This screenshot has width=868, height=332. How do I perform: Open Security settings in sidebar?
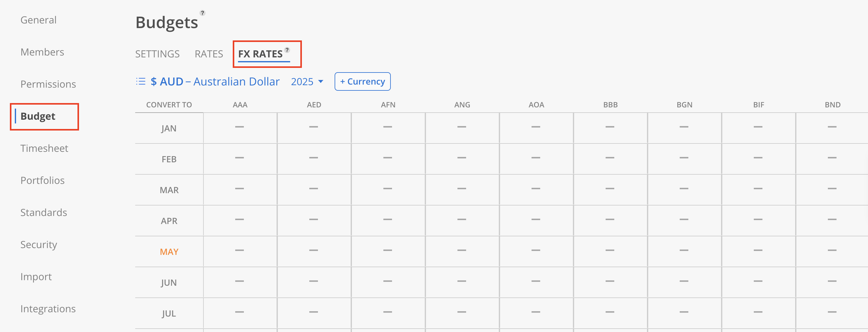click(39, 244)
